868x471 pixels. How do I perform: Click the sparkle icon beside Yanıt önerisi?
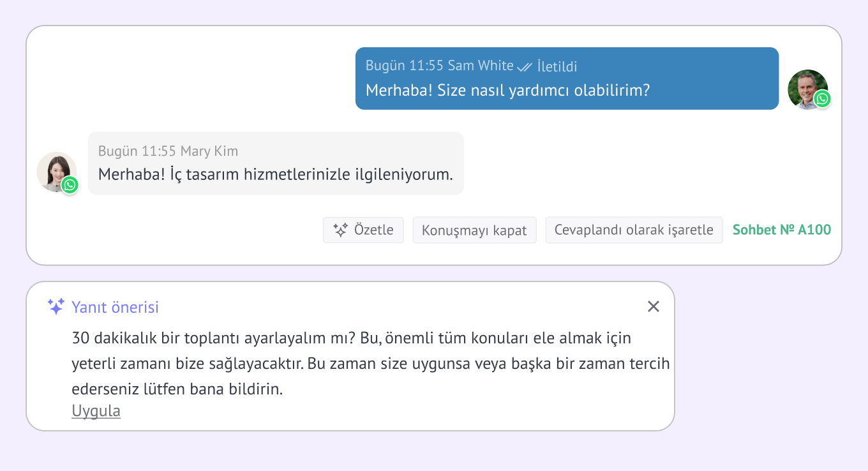pyautogui.click(x=56, y=306)
